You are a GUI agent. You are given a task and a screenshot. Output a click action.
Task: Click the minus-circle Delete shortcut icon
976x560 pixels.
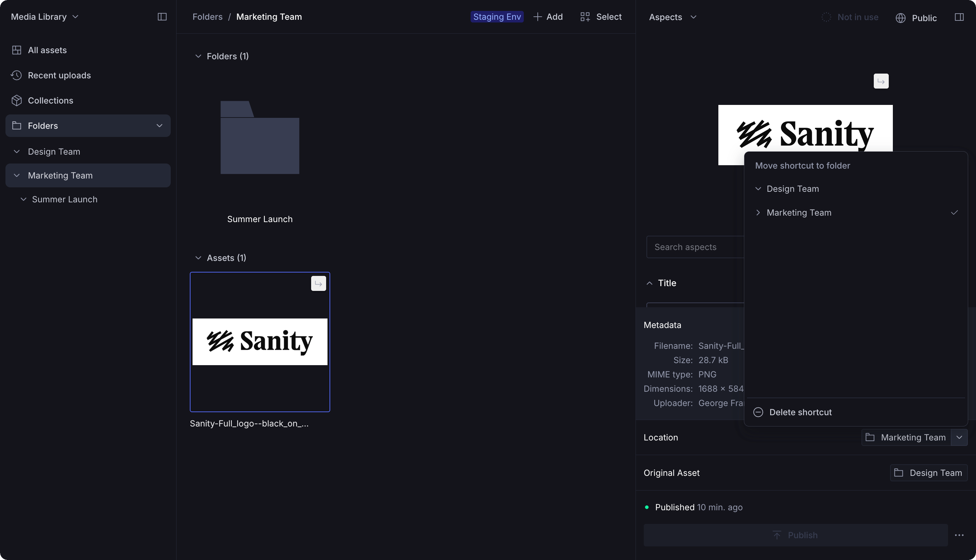tap(758, 412)
